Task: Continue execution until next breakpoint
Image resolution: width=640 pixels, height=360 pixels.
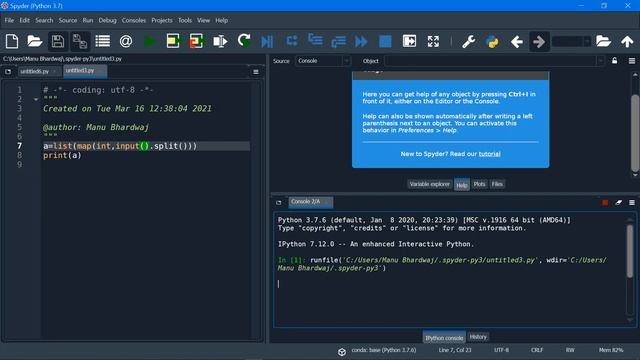Action: pyautogui.click(x=361, y=41)
